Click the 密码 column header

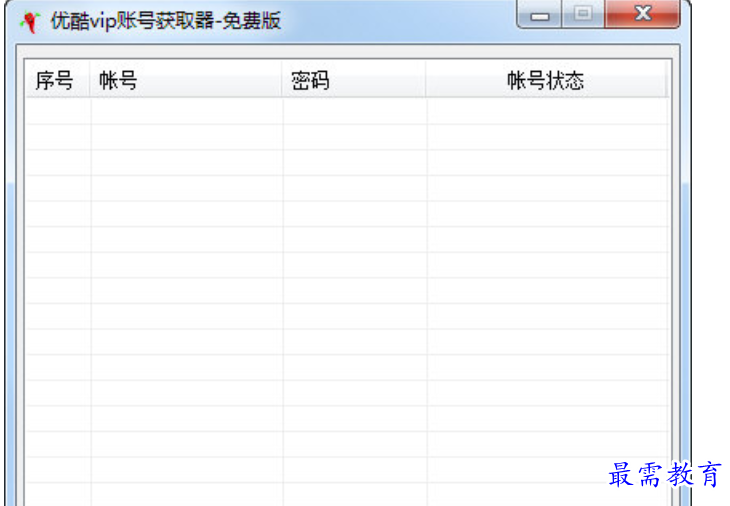[354, 80]
